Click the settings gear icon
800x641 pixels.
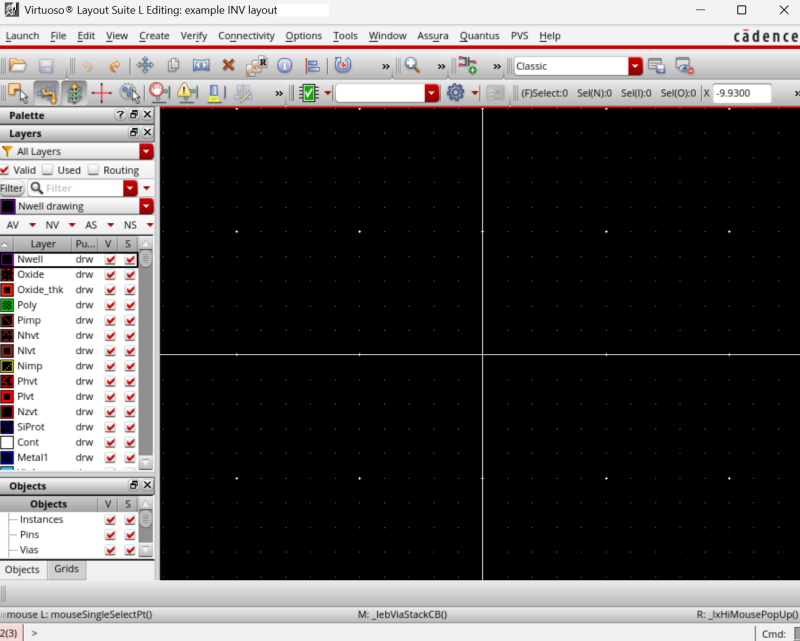coord(456,91)
